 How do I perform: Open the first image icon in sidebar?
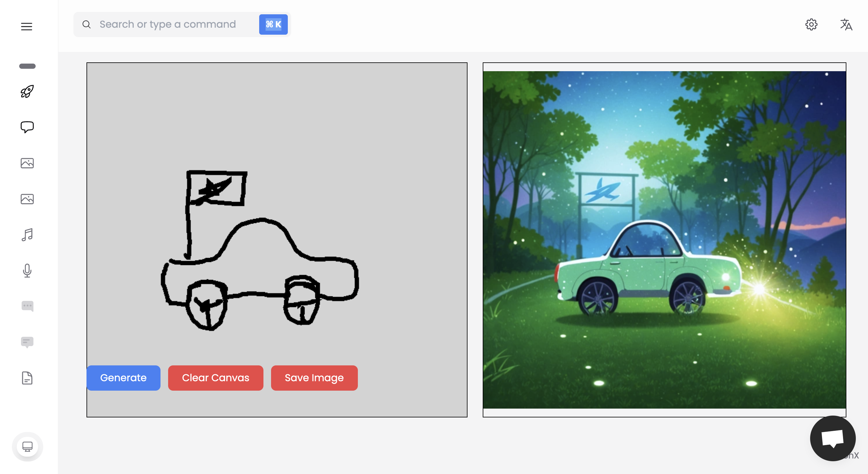click(x=27, y=163)
